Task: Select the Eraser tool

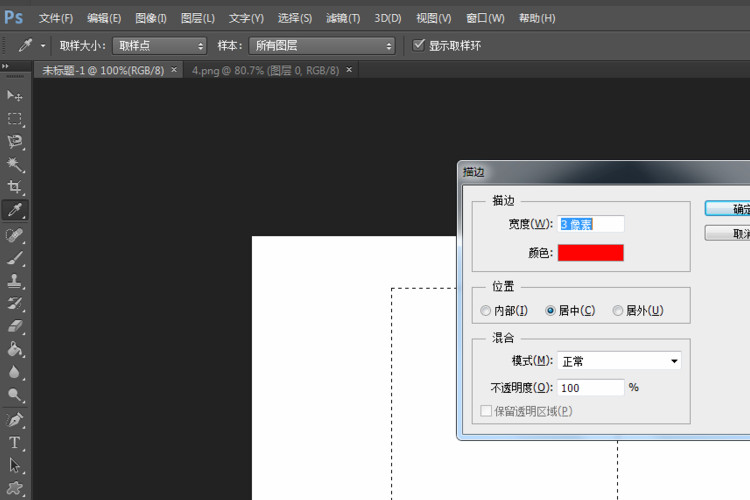Action: (15, 326)
